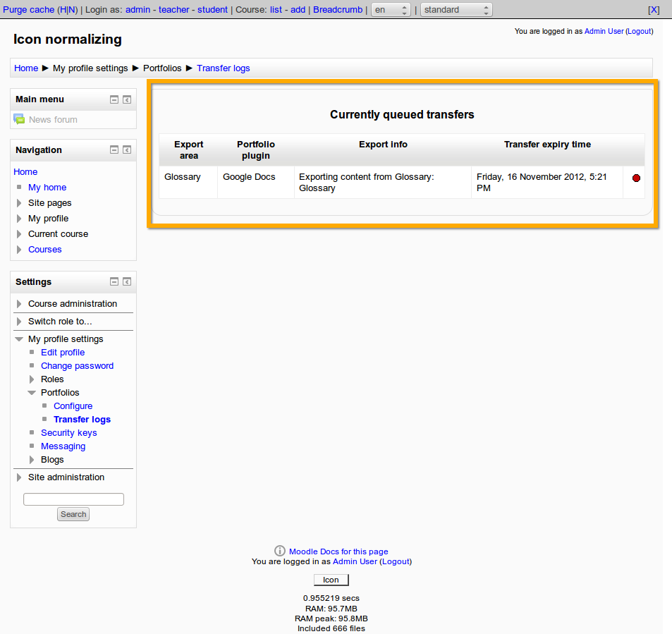The width and height of the screenshot is (672, 634).
Task: Expand Switch role to... node
Action: click(x=19, y=321)
